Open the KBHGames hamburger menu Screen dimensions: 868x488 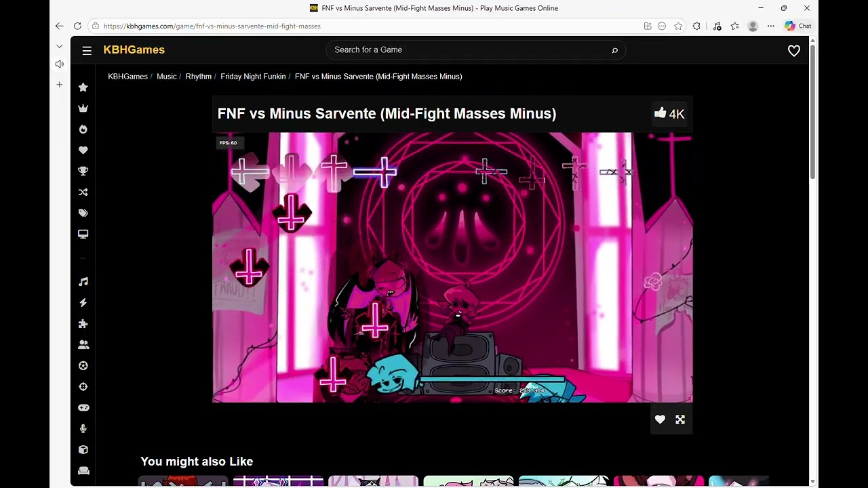click(x=87, y=50)
